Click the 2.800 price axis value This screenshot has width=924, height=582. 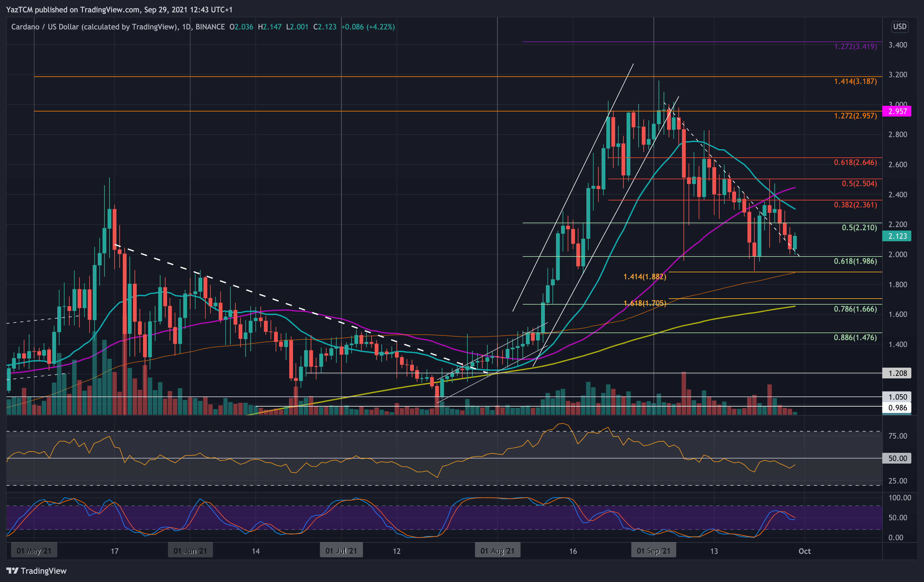(897, 134)
